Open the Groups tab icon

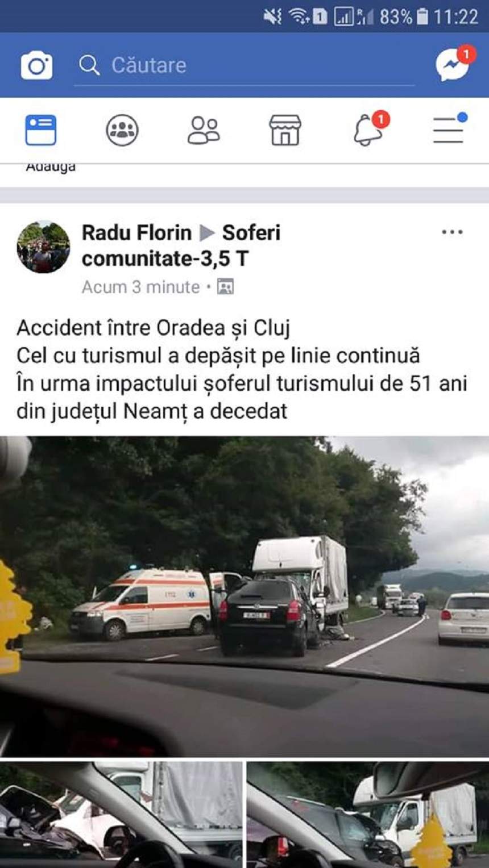pyautogui.click(x=122, y=130)
